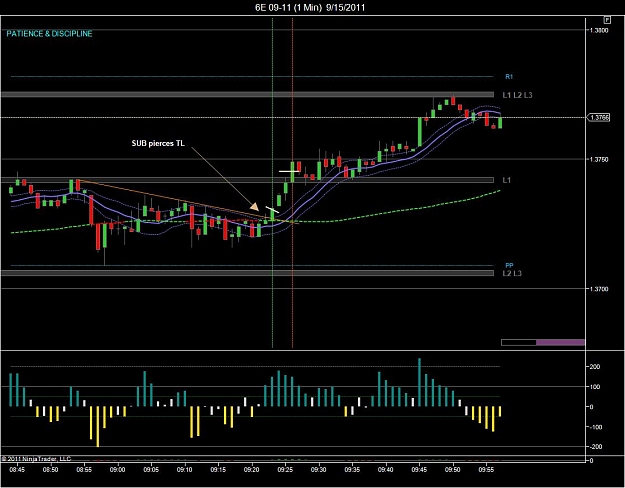Click the 'L2 L3' level label near PP

coord(512,273)
